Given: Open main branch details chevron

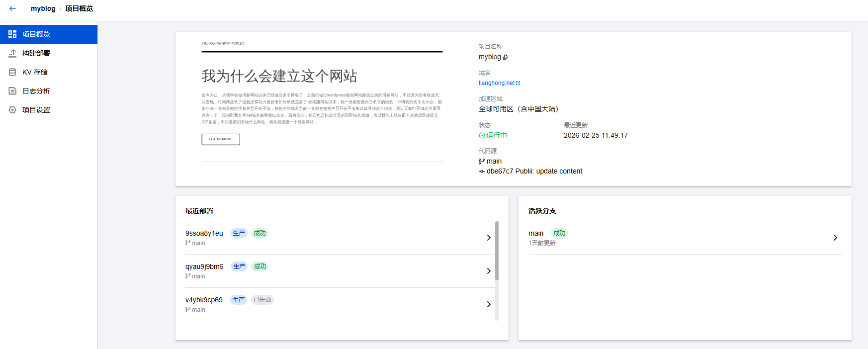Looking at the screenshot, I should [x=835, y=238].
